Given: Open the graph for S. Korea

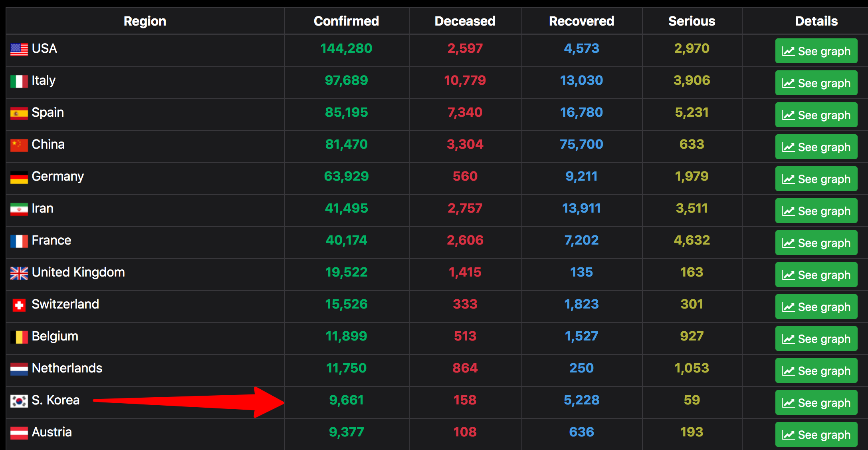Looking at the screenshot, I should coord(816,402).
